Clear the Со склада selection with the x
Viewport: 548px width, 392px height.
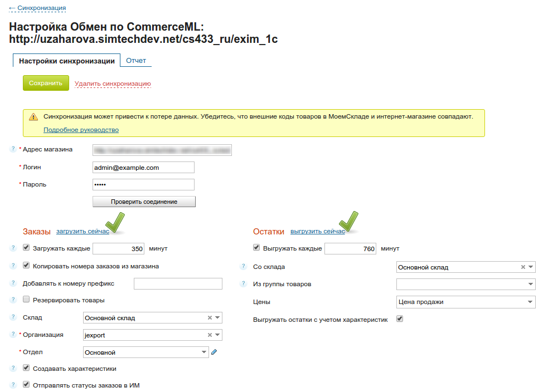(x=523, y=267)
